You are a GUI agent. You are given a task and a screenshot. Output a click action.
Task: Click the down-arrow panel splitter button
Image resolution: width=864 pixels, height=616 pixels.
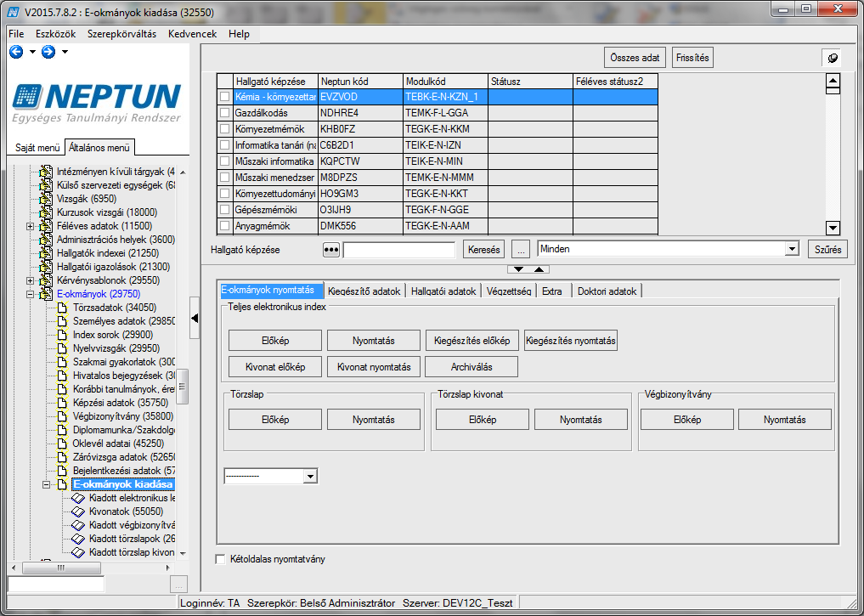click(x=518, y=269)
